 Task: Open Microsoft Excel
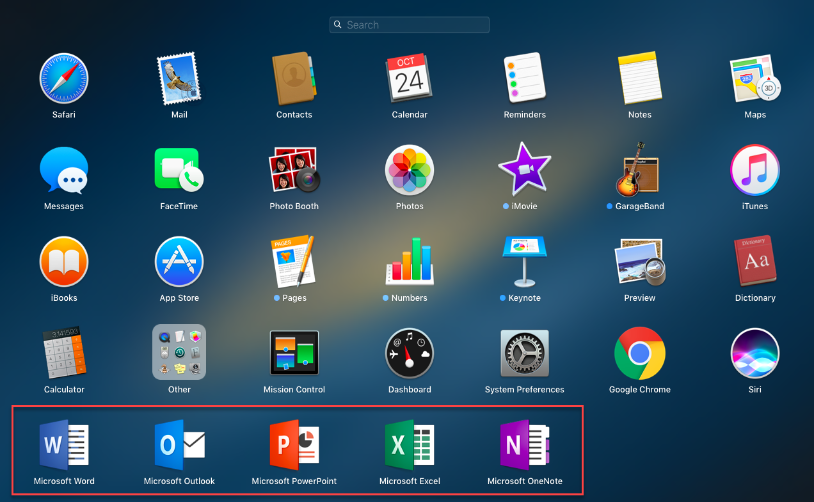(x=409, y=445)
